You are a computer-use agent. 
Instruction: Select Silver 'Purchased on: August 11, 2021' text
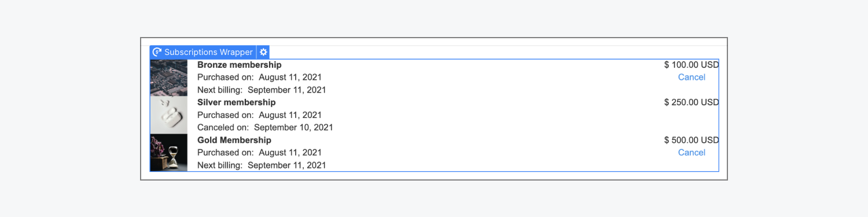click(x=259, y=115)
